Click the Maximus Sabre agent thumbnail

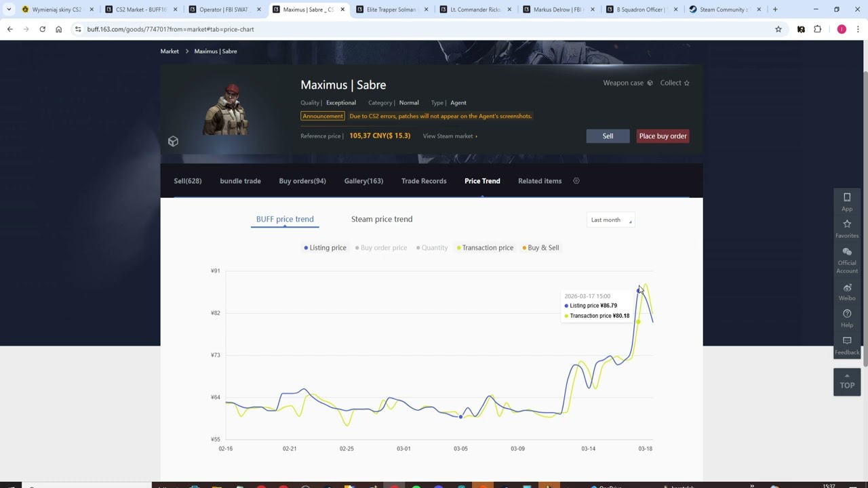pos(226,109)
